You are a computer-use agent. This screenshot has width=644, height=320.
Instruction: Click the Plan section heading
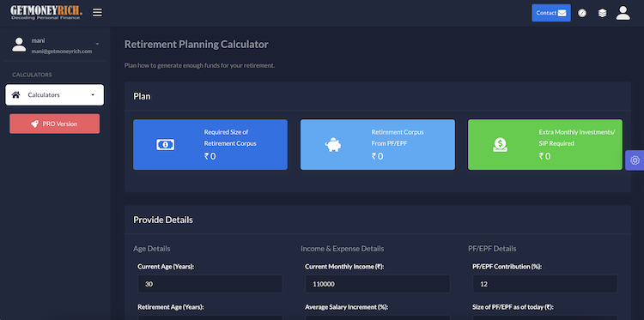point(142,96)
